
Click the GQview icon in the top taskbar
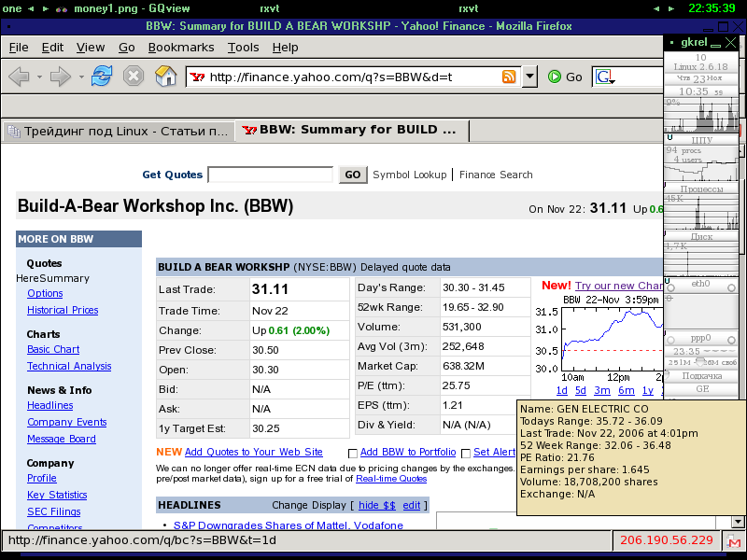point(62,8)
